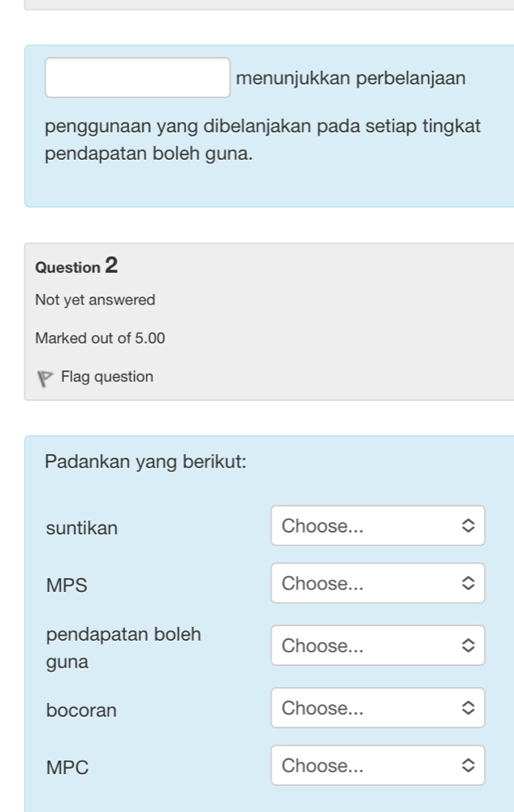The image size is (514, 812).
Task: Click the pendapatan boleh guna. sentence ending
Action: 149,153
